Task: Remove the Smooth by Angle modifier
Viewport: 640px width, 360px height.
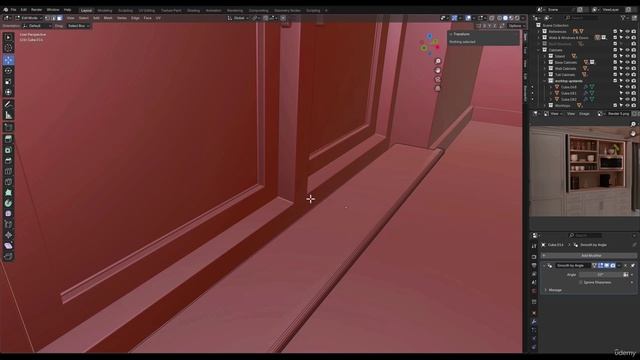Action: tap(625, 266)
